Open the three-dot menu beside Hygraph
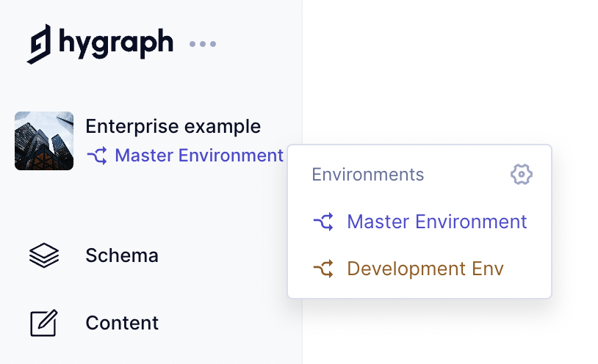This screenshot has height=364, width=598. [x=203, y=44]
